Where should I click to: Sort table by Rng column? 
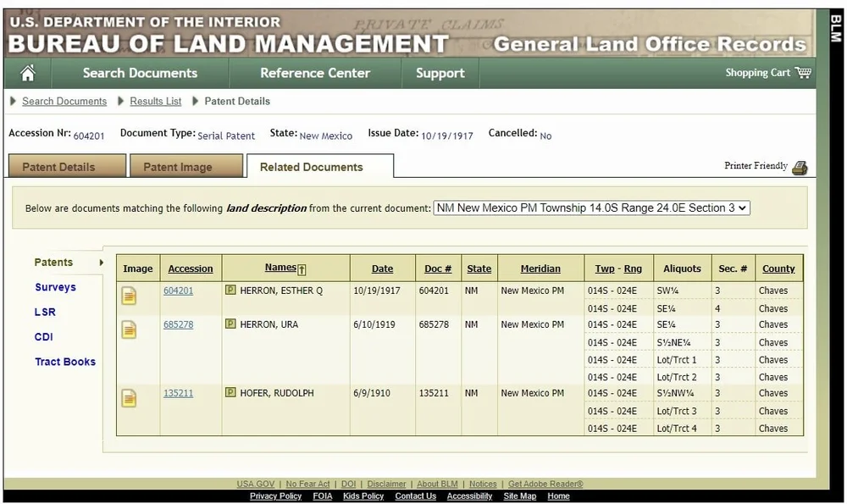(633, 269)
